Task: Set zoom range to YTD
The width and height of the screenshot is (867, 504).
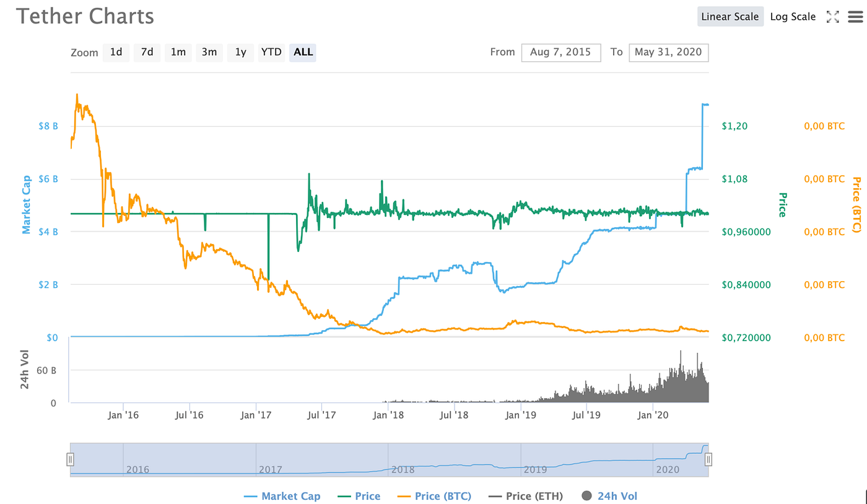Action: (x=271, y=52)
